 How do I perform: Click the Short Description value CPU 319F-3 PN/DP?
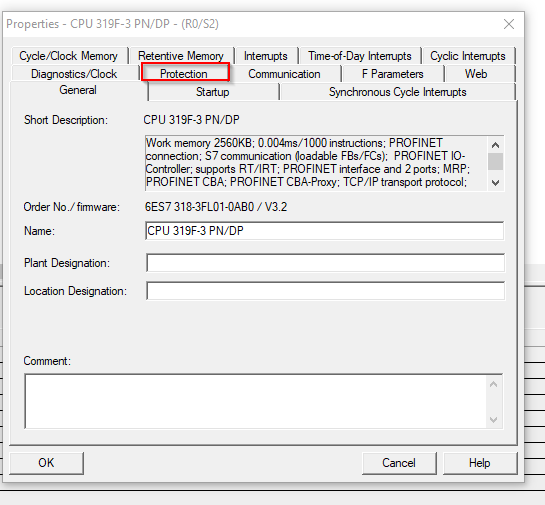pyautogui.click(x=192, y=120)
